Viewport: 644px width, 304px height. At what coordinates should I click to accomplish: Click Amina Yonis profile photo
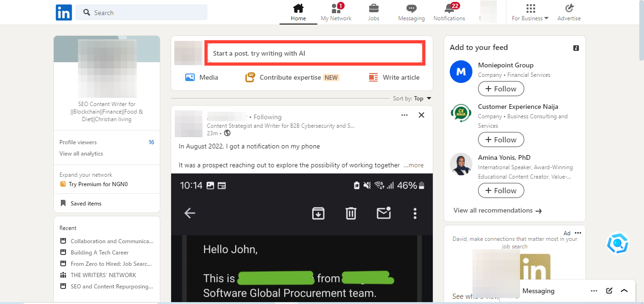click(x=461, y=164)
